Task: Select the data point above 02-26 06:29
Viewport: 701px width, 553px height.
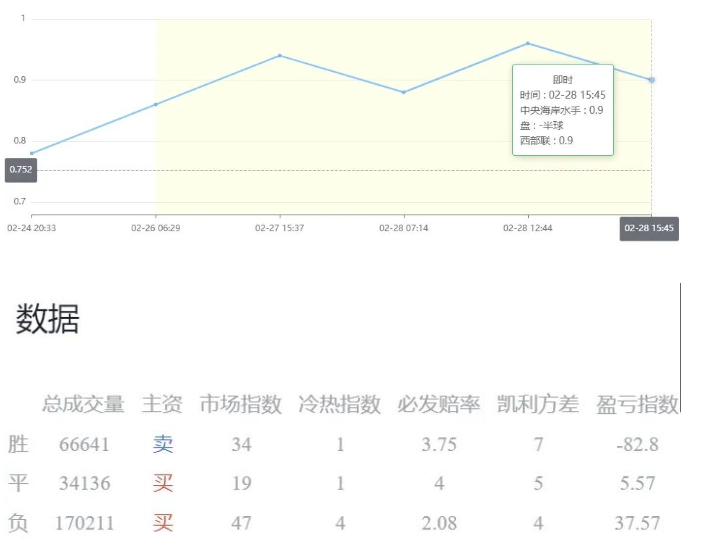Action: click(x=156, y=104)
